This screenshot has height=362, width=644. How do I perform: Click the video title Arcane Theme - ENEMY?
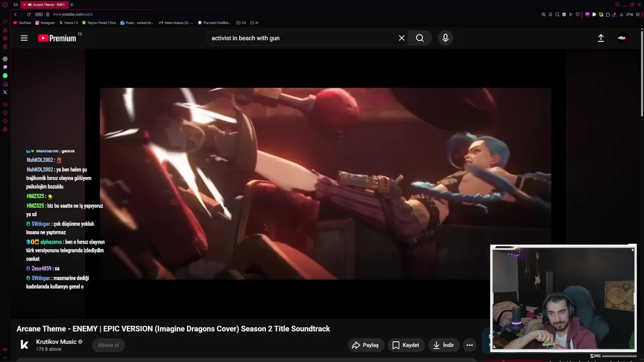pos(173,329)
